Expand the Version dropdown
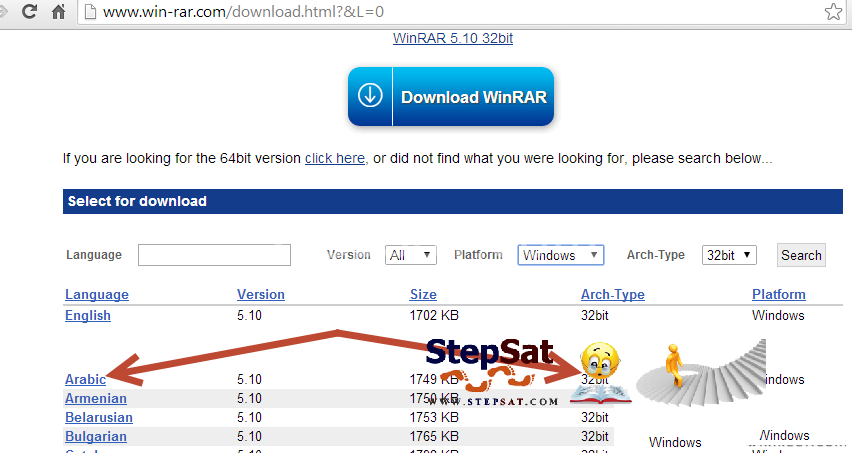852x453 pixels. [411, 255]
